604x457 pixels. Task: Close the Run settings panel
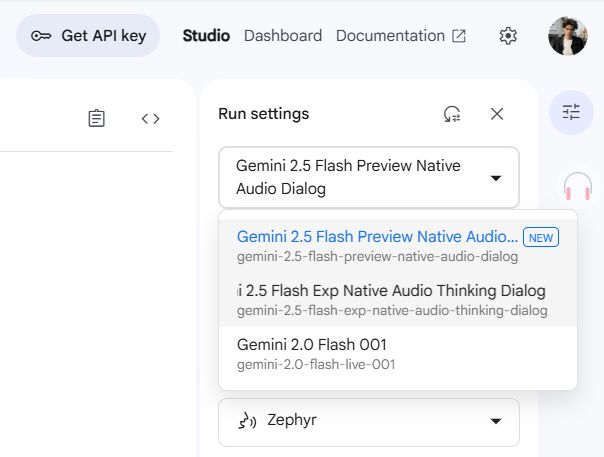pos(497,114)
